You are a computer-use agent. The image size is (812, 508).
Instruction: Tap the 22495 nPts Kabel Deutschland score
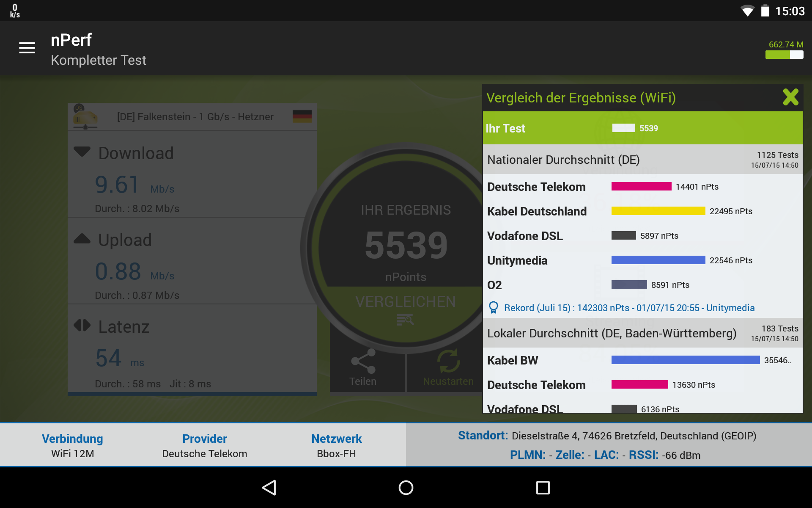pyautogui.click(x=731, y=211)
